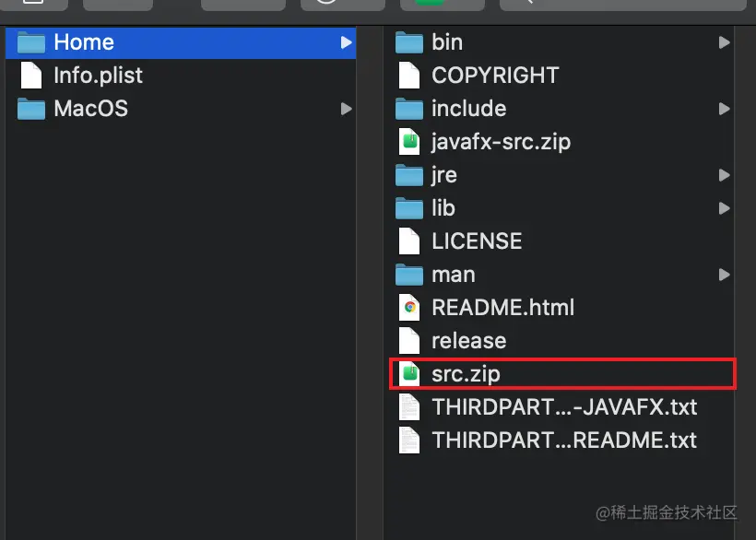756x540 pixels.
Task: Expand the MacOS folder arrow
Action: tap(346, 109)
